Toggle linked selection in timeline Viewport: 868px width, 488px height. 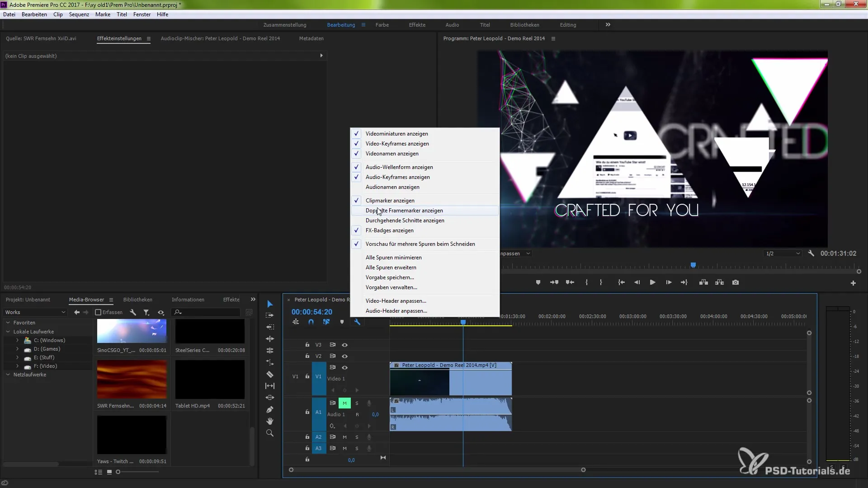pos(326,322)
